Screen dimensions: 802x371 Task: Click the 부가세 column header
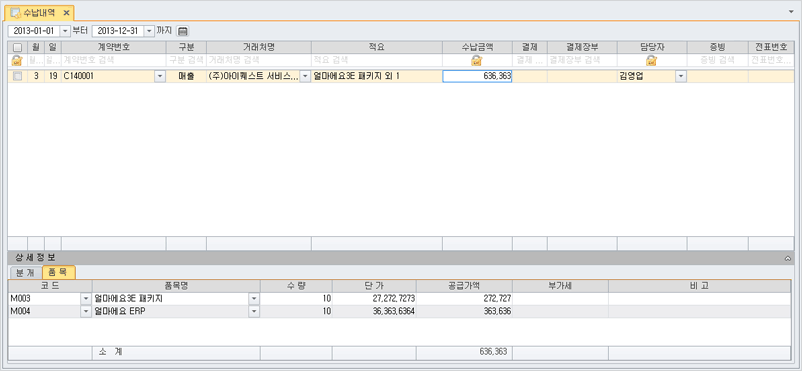pos(561,286)
